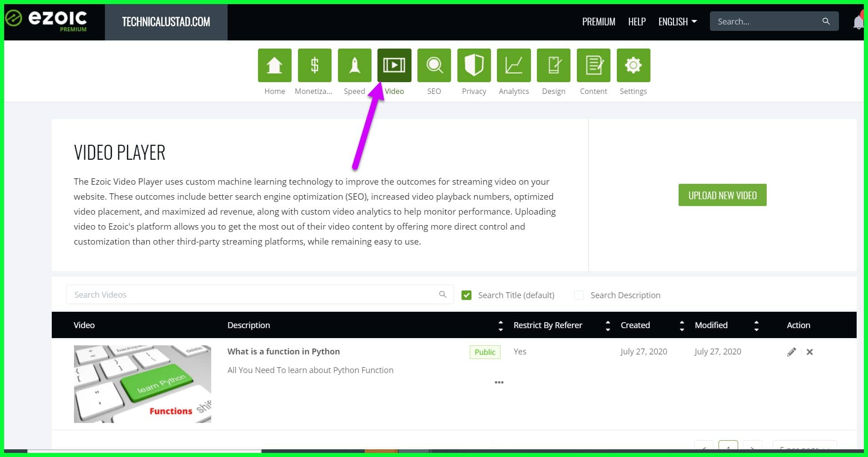Click the 'Yes' Restrict By Referer value
868x457 pixels.
520,351
